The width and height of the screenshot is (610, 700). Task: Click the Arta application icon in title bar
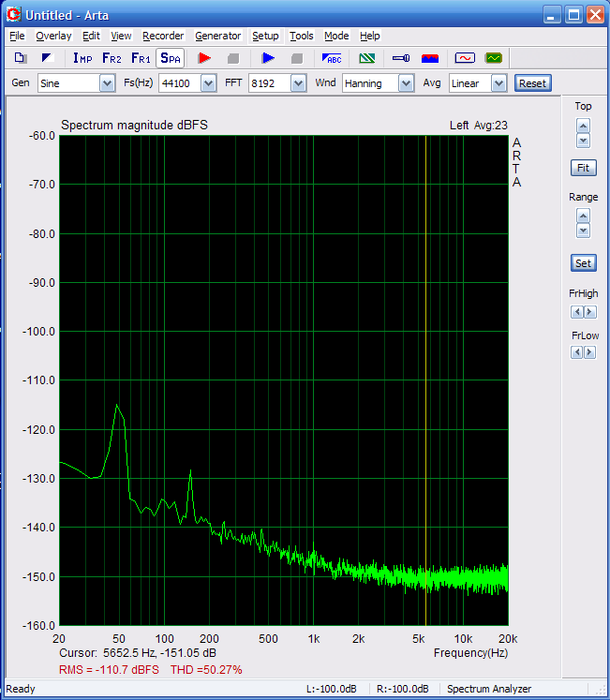click(x=14, y=15)
